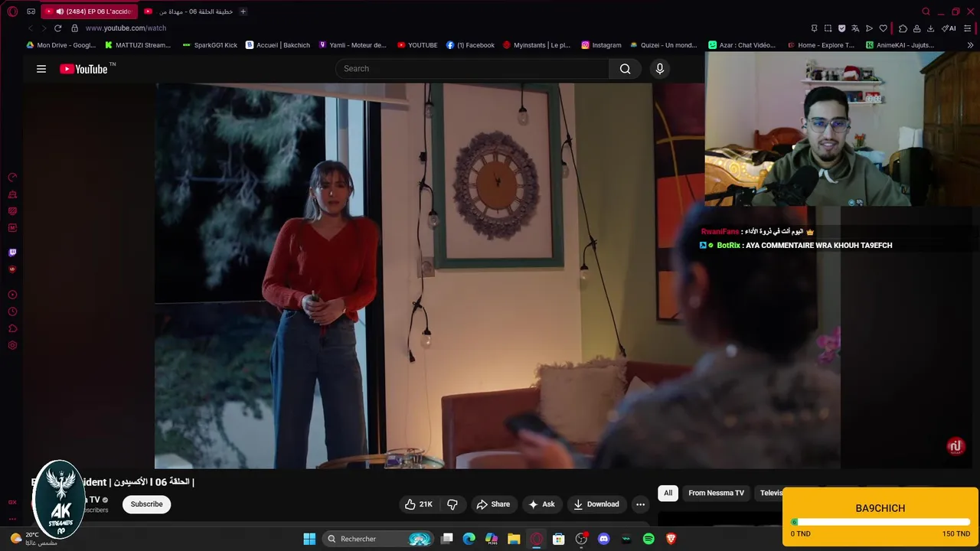Open Windows Start menu
980x551 pixels.
point(309,539)
